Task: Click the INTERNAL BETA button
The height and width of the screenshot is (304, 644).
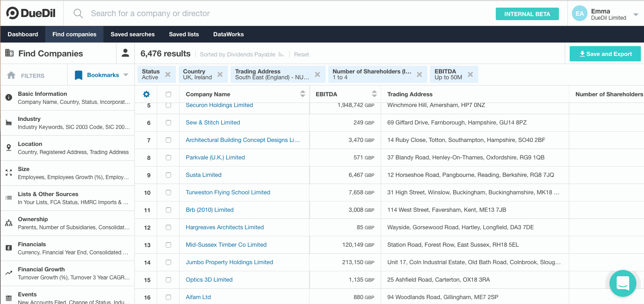Action: pyautogui.click(x=527, y=14)
